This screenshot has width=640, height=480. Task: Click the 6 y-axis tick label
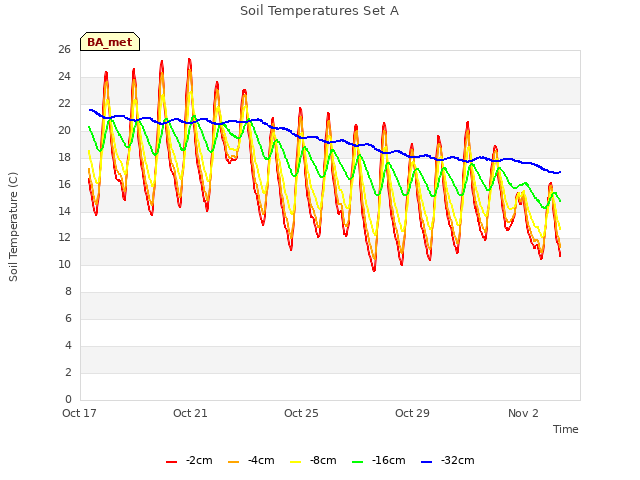tap(68, 318)
